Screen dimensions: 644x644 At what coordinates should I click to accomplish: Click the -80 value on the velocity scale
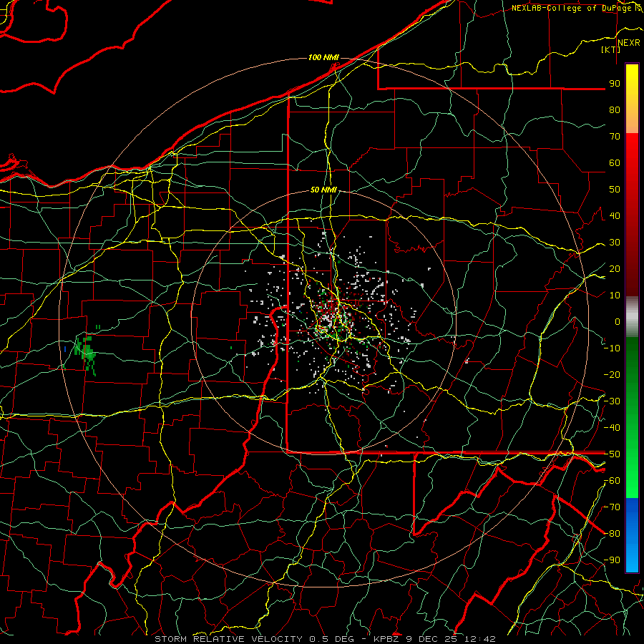612,534
